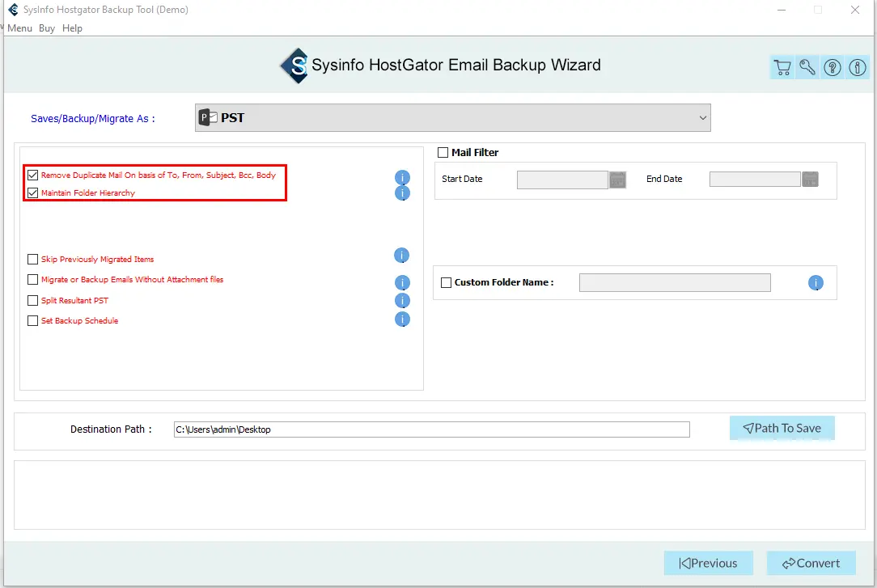Open the Buy menu
Viewport: 877px width, 588px height.
[47, 28]
